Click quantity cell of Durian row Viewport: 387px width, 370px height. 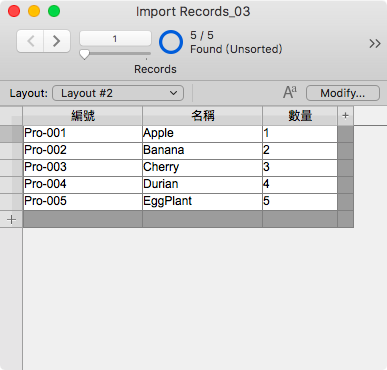click(x=300, y=184)
